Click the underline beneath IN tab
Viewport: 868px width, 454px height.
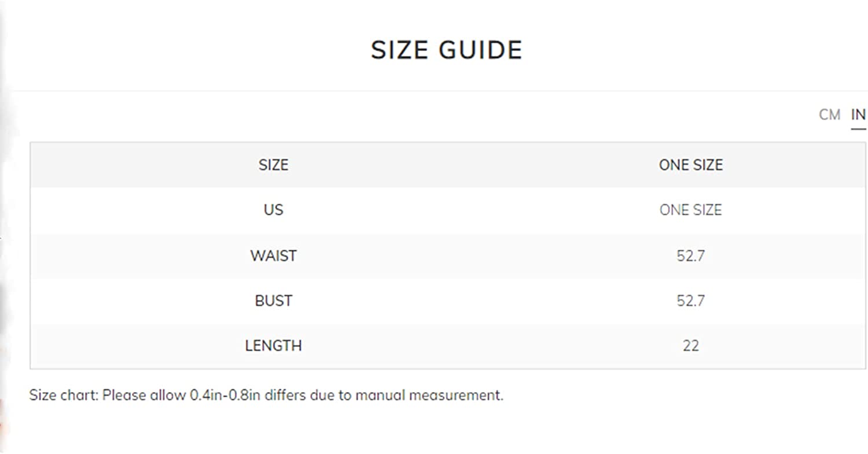858,129
